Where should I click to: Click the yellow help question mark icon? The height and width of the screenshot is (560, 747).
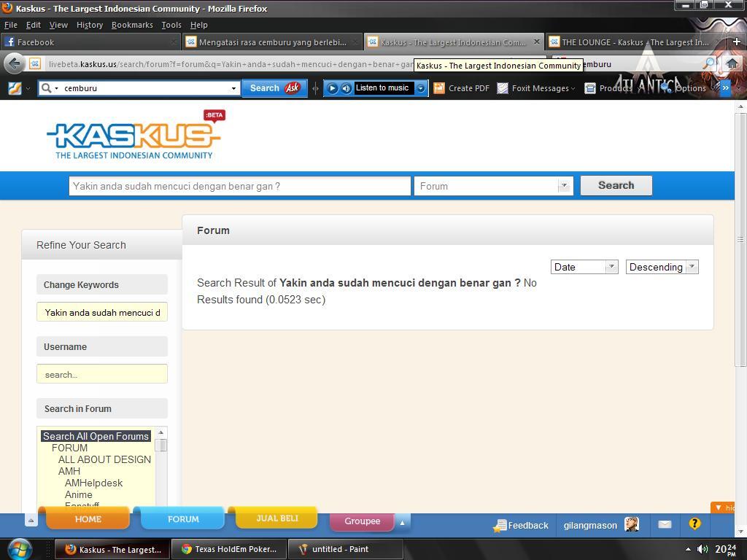click(694, 524)
